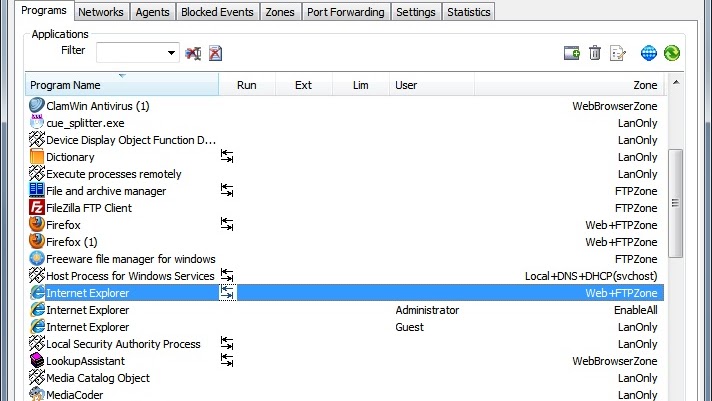Open the Settings tab
The width and height of the screenshot is (712, 401).
pos(415,12)
